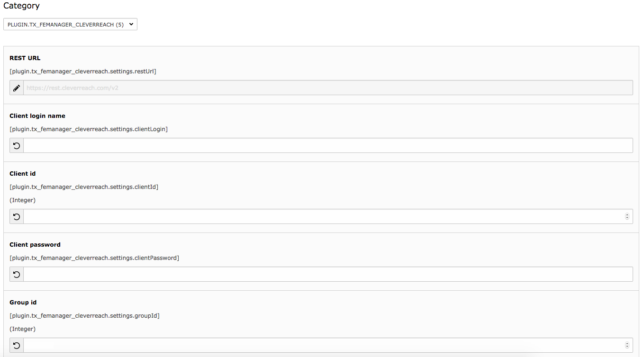The width and height of the screenshot is (644, 357).
Task: Click the '(Integer)' hint under Group id
Action: pyautogui.click(x=22, y=329)
